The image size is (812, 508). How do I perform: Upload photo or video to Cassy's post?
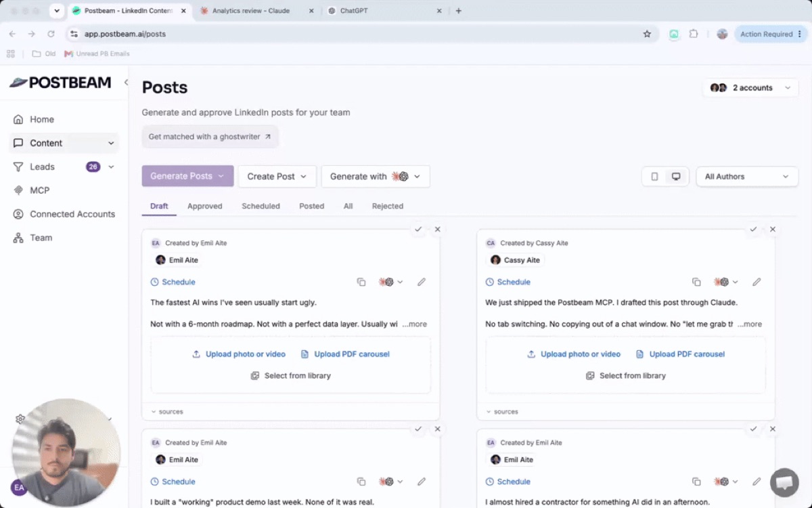(x=574, y=354)
